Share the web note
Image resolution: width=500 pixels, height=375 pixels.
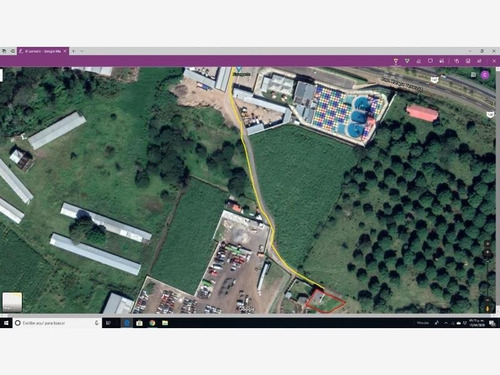click(479, 61)
